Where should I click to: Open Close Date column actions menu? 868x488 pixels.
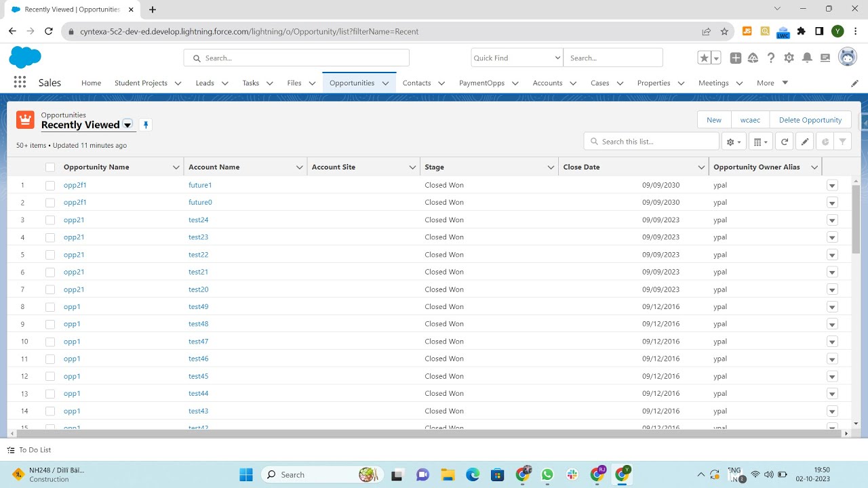pyautogui.click(x=701, y=167)
